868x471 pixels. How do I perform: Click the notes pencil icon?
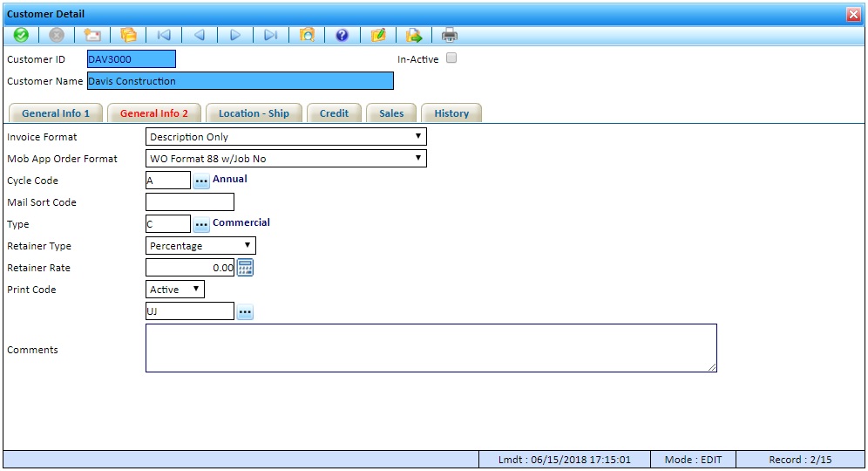pos(378,36)
